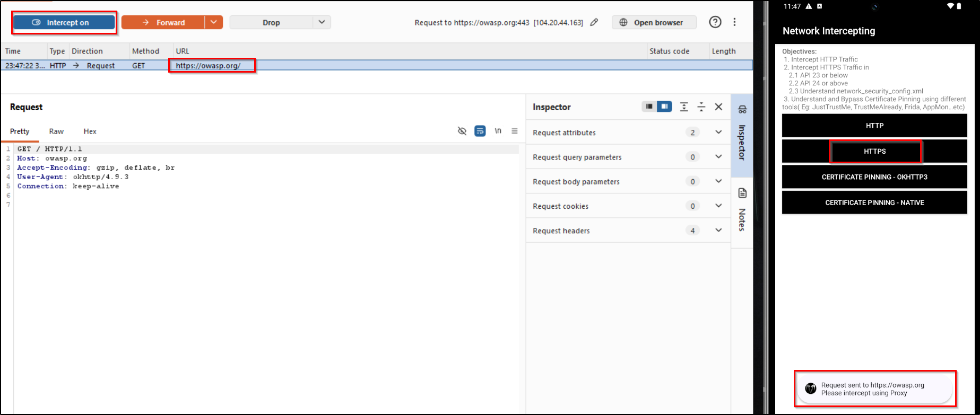The width and height of the screenshot is (980, 415).
Task: Open the Notes side tab
Action: (x=742, y=213)
